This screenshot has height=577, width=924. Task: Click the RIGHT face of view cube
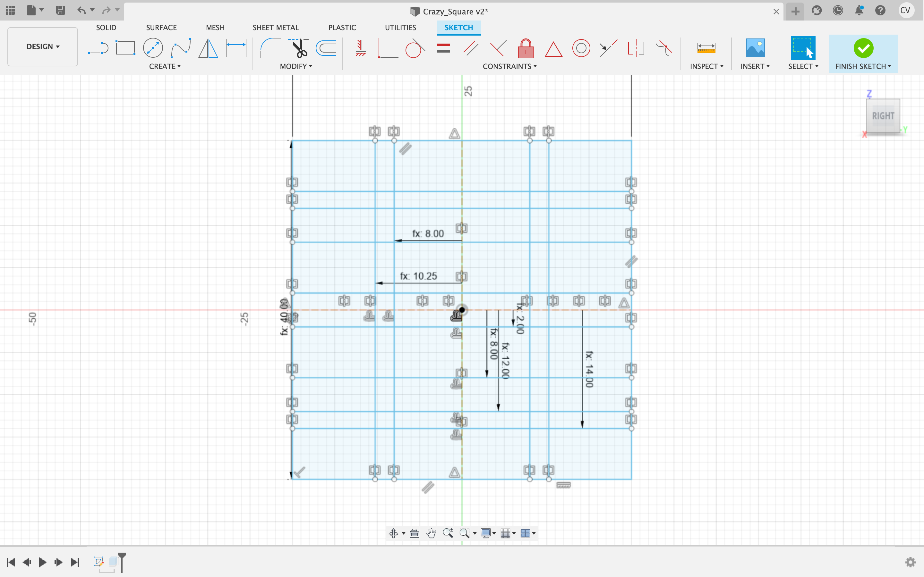[883, 116]
